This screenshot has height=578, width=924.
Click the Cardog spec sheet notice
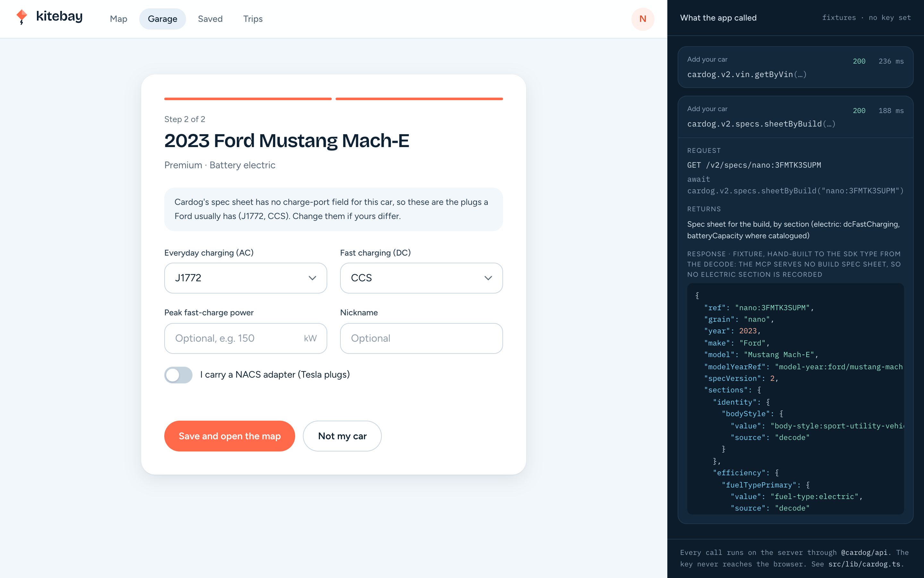click(333, 209)
